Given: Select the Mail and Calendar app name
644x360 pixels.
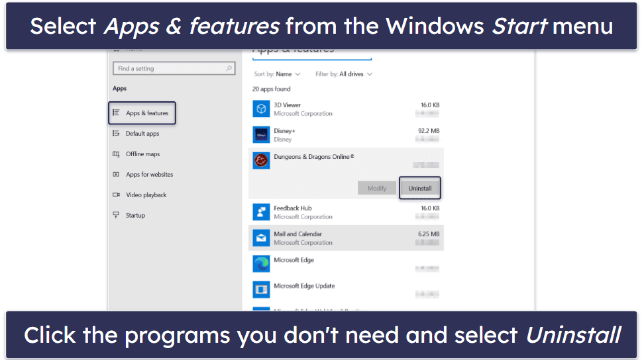Looking at the screenshot, I should pos(297,234).
